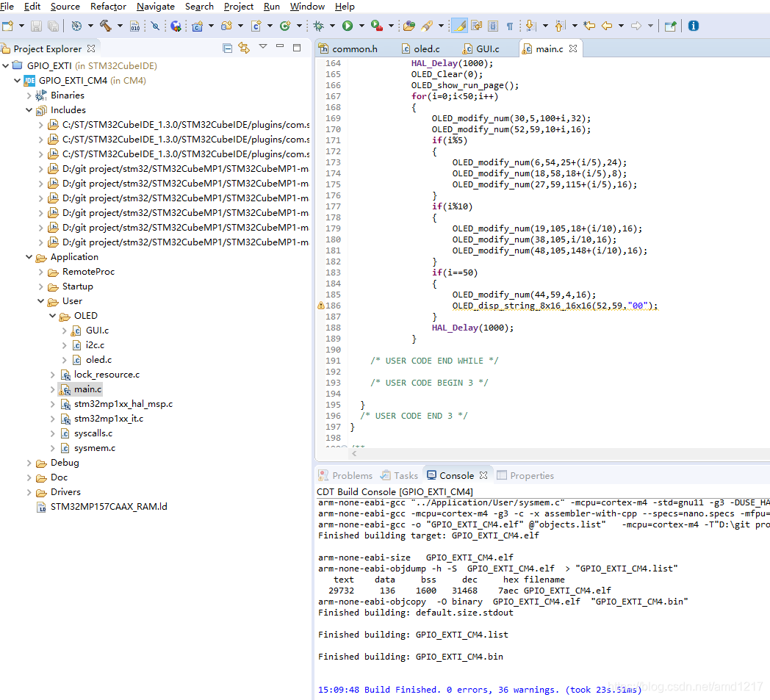
Task: Open the File menu
Action: (x=7, y=7)
